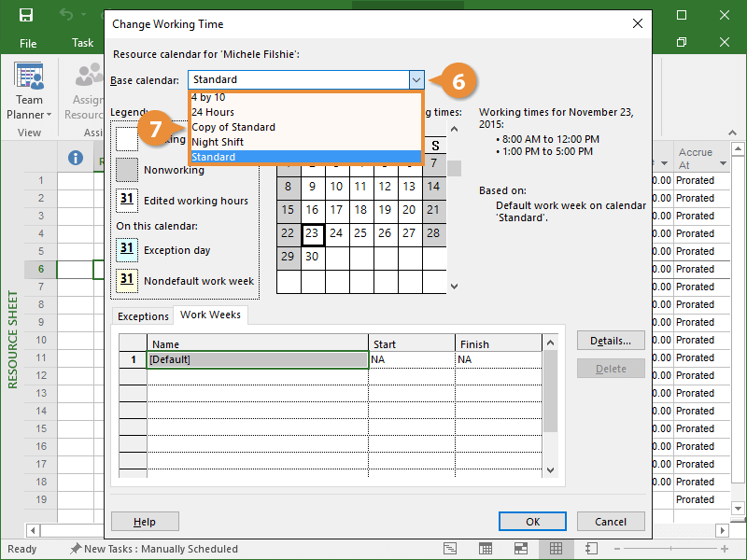The height and width of the screenshot is (560, 747).
Task: Pick the 24 Hours calendar option
Action: 213,112
